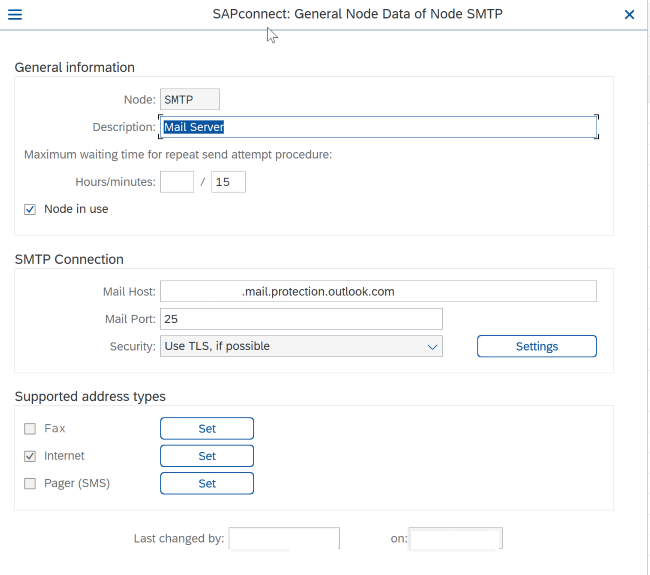The width and height of the screenshot is (650, 575).
Task: Click the dialog title text
Action: click(357, 14)
